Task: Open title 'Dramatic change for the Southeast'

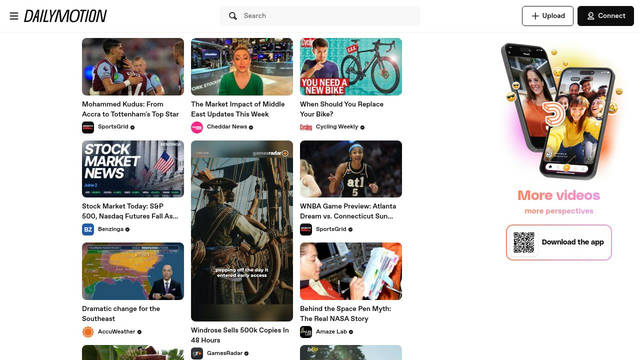Action: pyautogui.click(x=121, y=313)
